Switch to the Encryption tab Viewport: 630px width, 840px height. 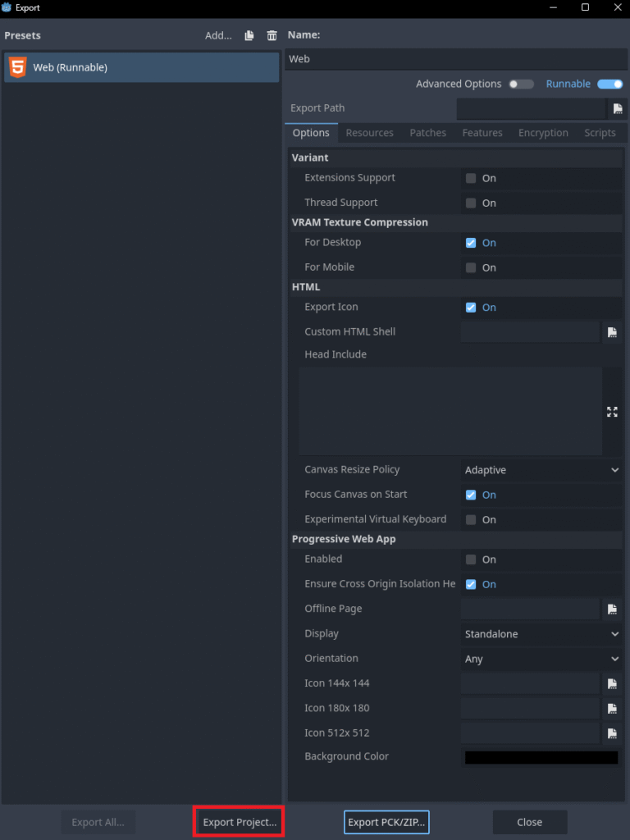[543, 133]
